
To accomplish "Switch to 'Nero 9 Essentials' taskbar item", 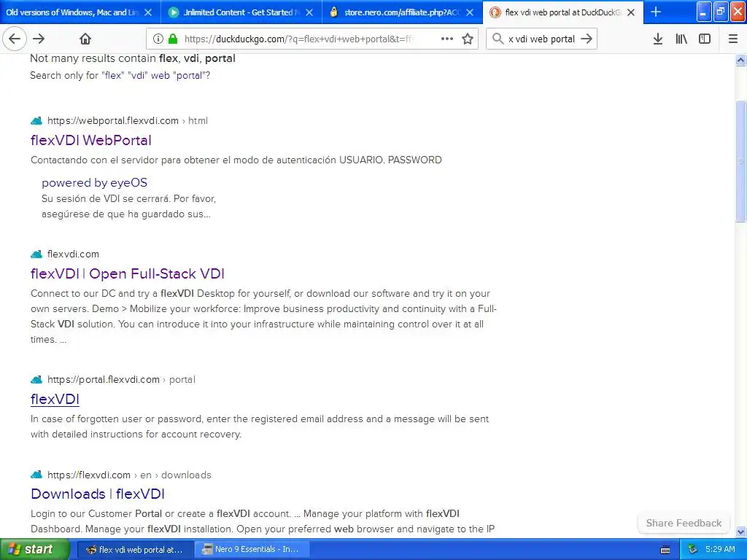I will tap(252, 550).
